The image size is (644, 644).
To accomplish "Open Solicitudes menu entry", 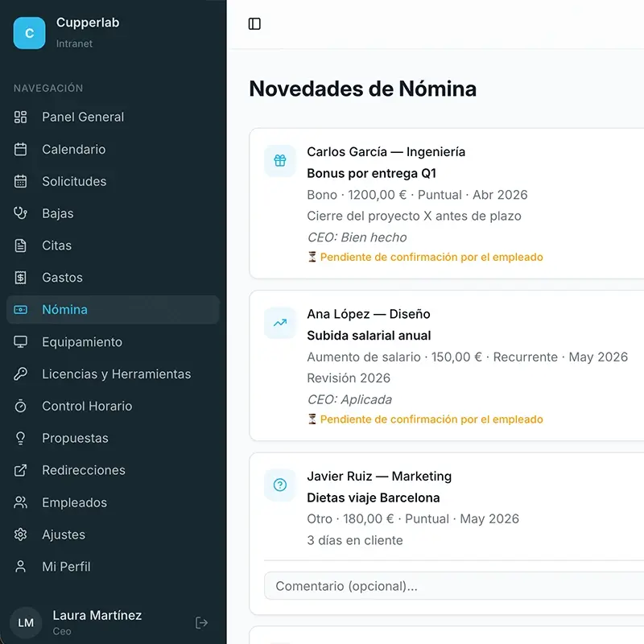I will [113, 181].
